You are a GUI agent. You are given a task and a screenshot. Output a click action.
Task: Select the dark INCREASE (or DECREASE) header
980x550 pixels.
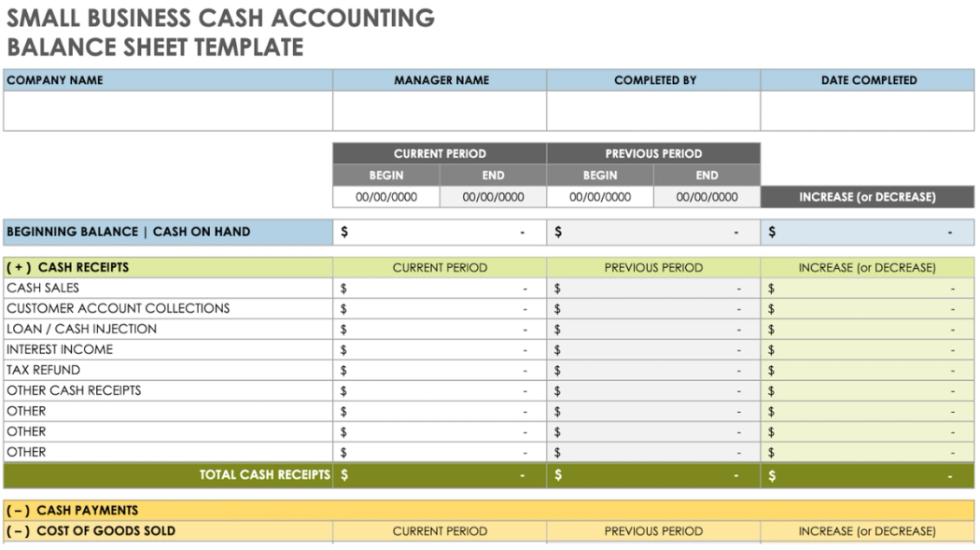[867, 197]
